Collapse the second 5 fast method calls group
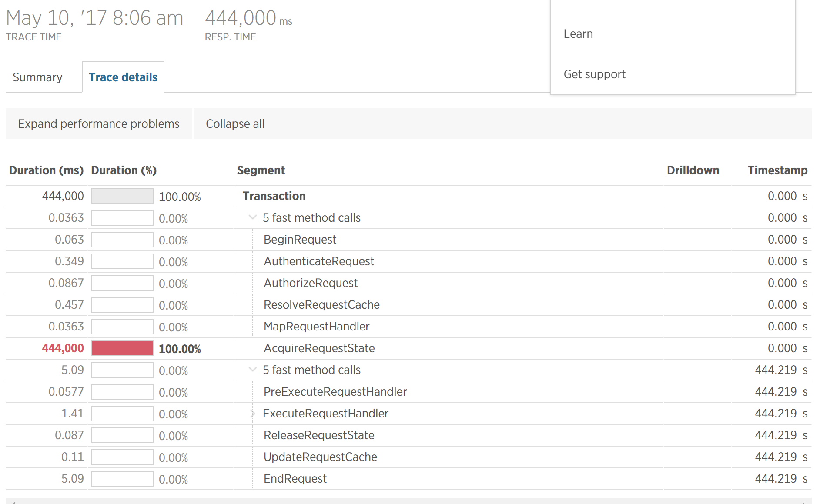The width and height of the screenshot is (820, 504). [252, 370]
